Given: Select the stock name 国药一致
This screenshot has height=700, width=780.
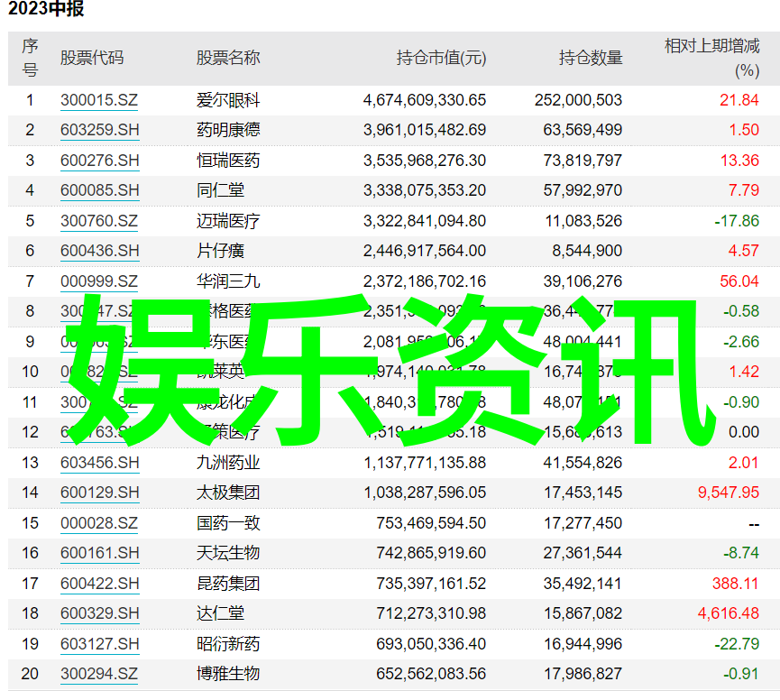Looking at the screenshot, I should [228, 523].
